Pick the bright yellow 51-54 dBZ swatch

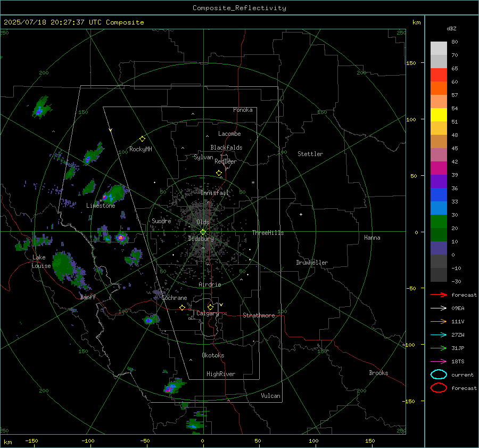coord(439,115)
